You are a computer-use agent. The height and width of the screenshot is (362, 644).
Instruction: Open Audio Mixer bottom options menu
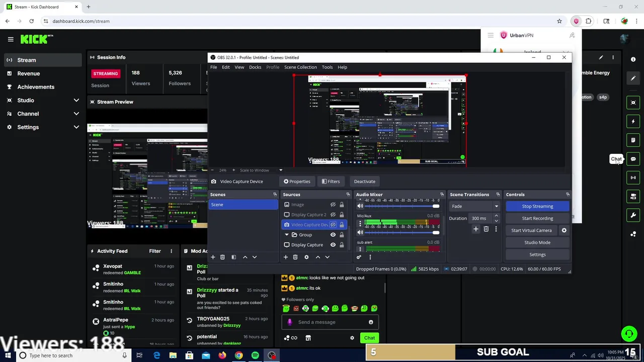click(x=370, y=257)
